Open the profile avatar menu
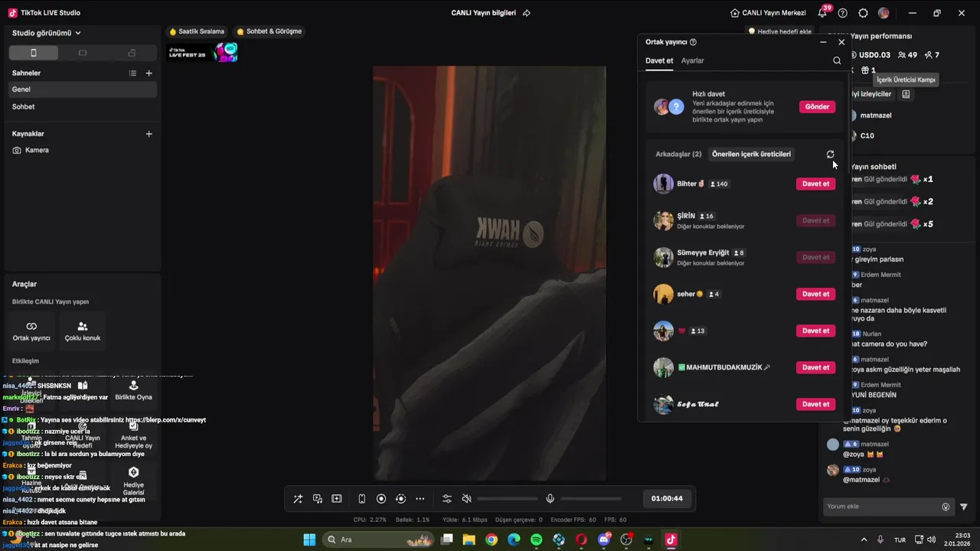980x551 pixels. coord(884,13)
